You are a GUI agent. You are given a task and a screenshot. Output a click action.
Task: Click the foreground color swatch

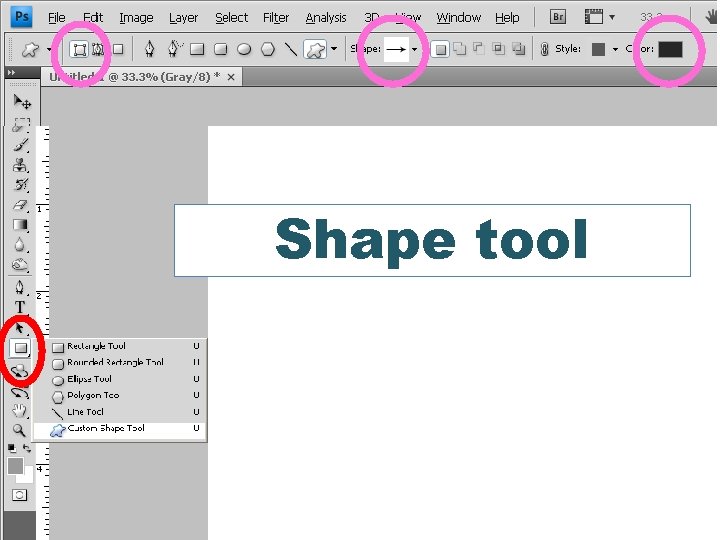[15, 466]
